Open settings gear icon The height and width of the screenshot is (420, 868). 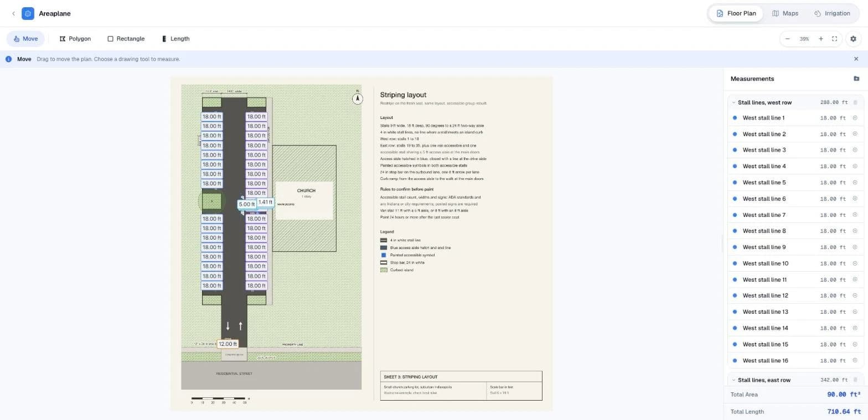853,39
